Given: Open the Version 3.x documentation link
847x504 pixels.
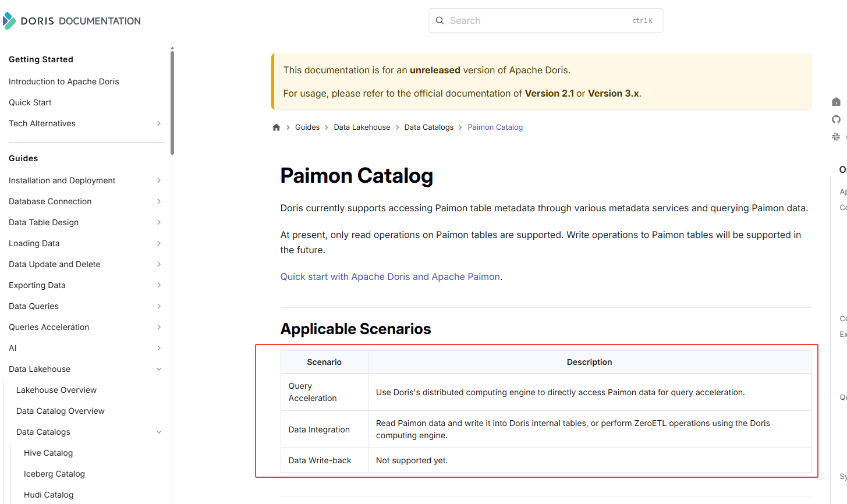Looking at the screenshot, I should point(614,94).
